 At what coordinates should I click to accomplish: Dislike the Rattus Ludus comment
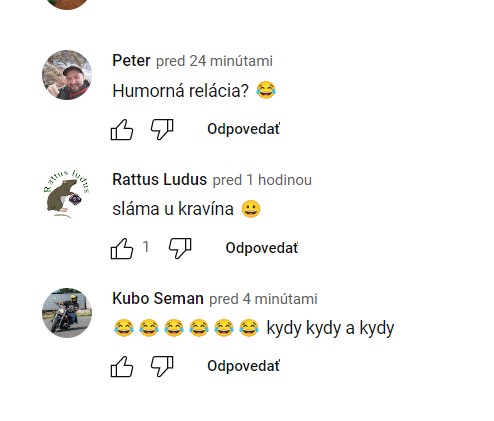click(180, 248)
